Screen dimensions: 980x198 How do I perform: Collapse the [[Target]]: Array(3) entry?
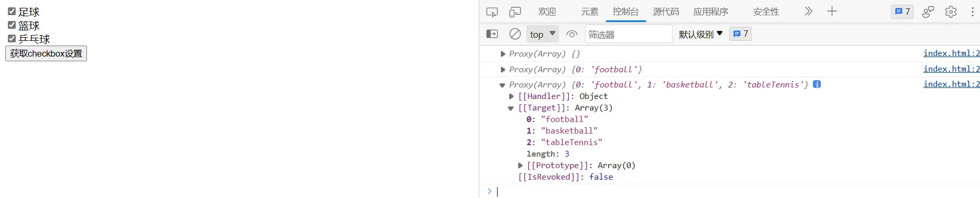(x=511, y=108)
